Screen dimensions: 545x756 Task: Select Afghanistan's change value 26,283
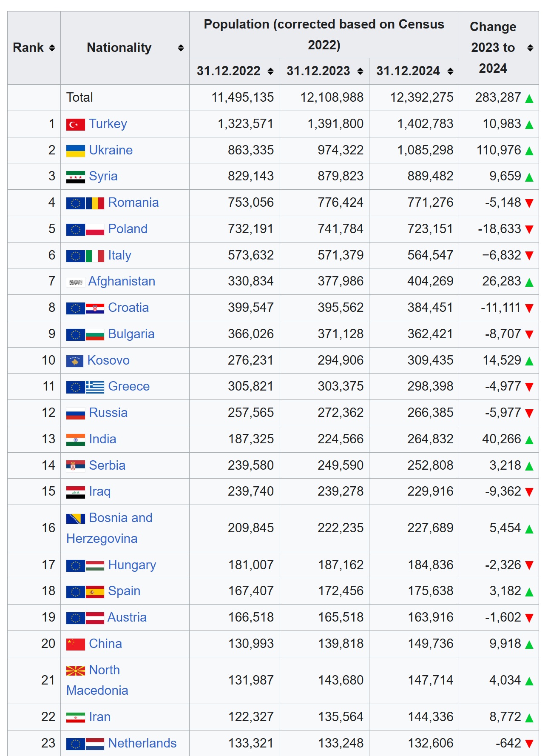pyautogui.click(x=502, y=281)
